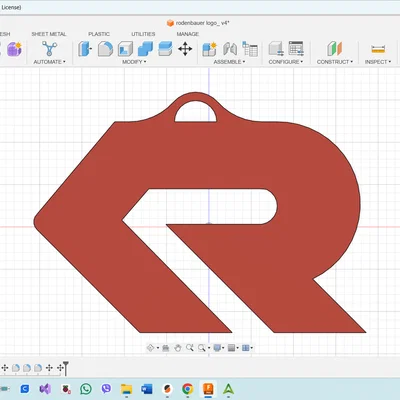Screen dimensions: 400x400
Task: Click the Zoom Window icon
Action: pos(202,348)
